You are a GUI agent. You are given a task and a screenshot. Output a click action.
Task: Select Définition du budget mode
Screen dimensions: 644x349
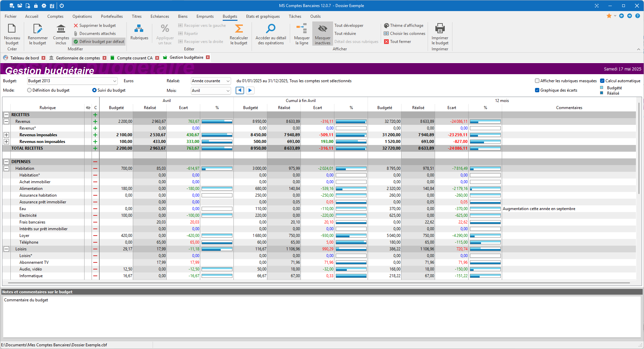click(x=29, y=90)
